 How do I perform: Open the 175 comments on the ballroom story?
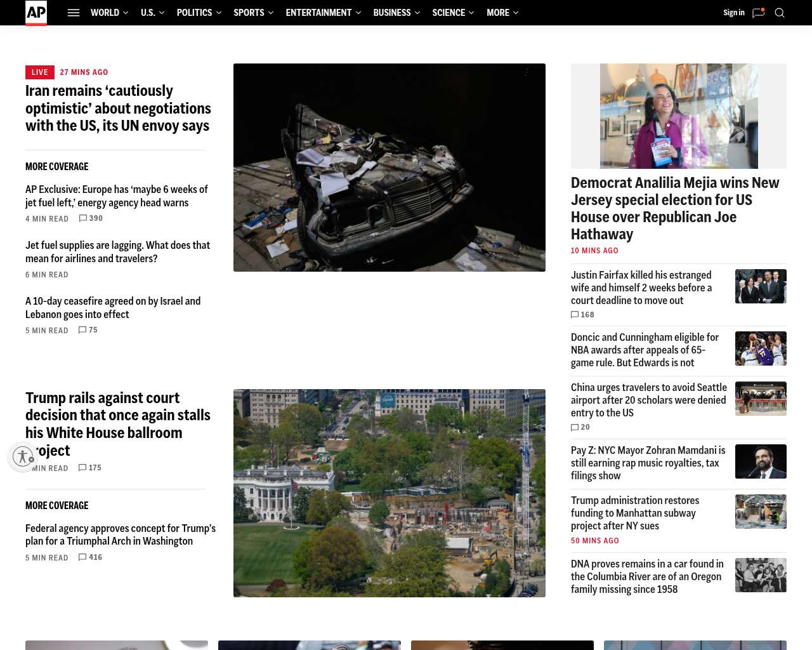[90, 468]
